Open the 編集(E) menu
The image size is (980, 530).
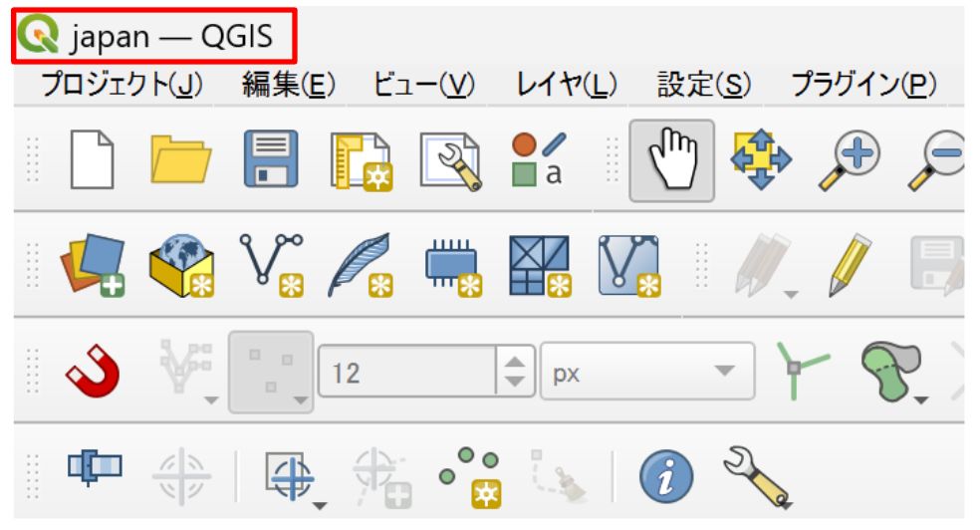click(289, 85)
